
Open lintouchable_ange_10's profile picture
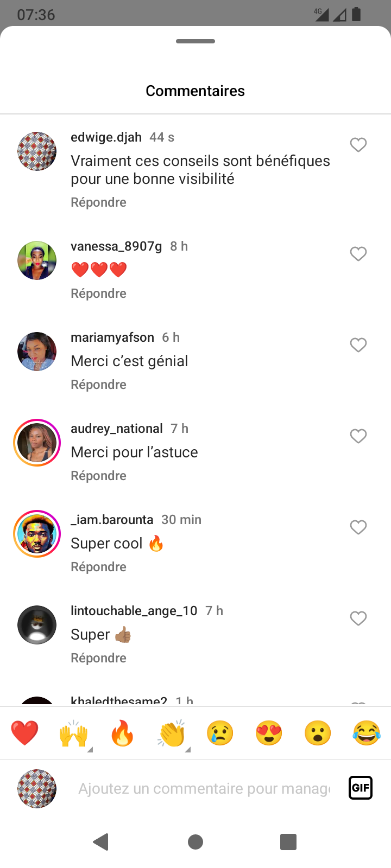click(x=37, y=625)
